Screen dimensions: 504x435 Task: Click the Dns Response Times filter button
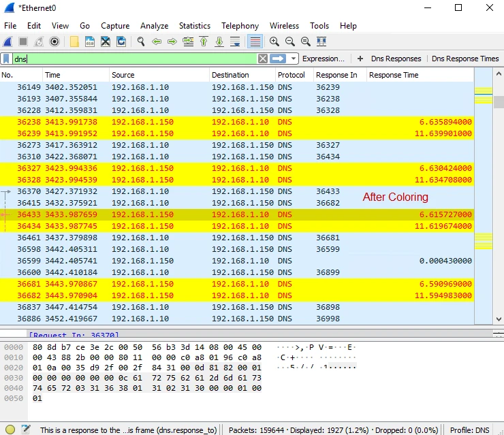click(465, 59)
